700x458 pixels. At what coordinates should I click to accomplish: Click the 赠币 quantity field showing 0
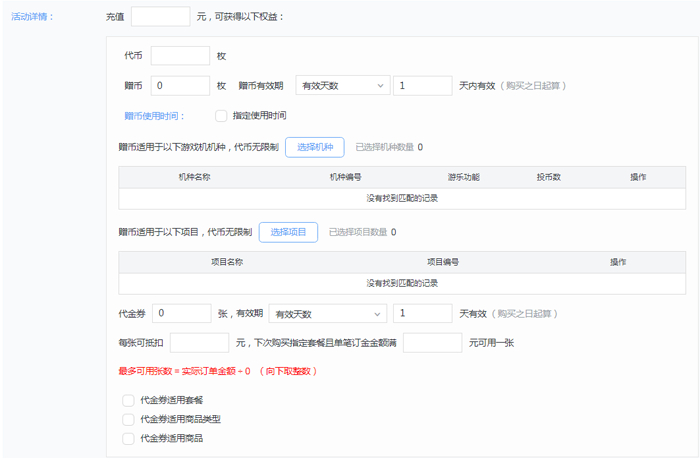click(x=180, y=86)
